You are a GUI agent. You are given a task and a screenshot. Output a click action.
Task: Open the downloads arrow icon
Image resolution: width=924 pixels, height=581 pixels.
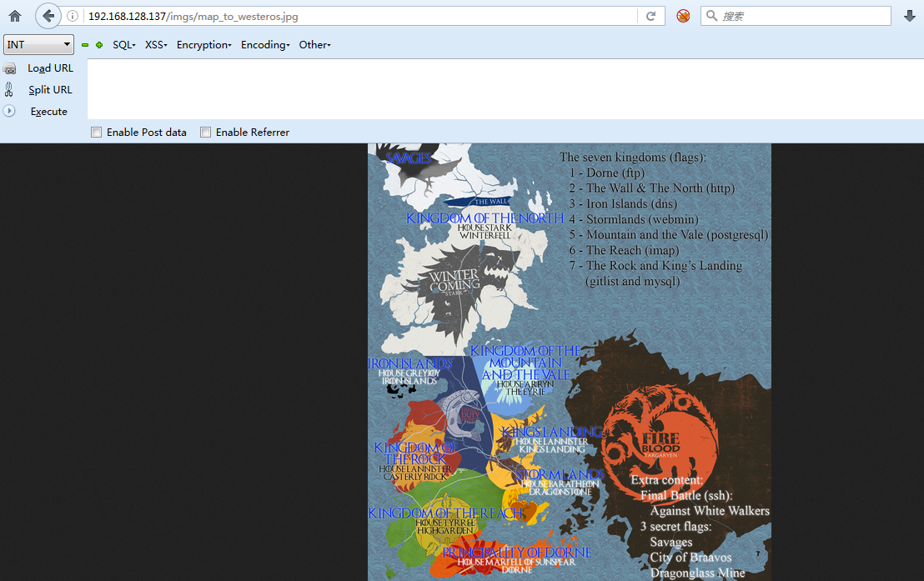pos(910,16)
